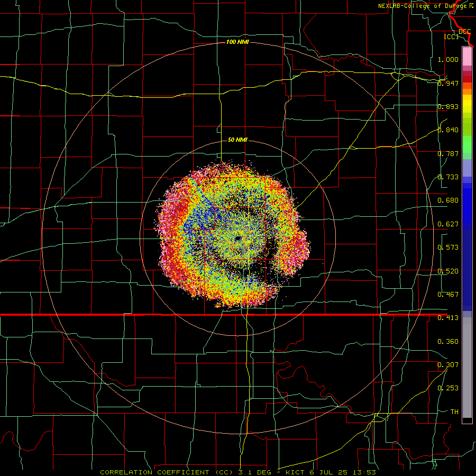Click the 50 NMI range ring label
The width and height of the screenshot is (476, 476).
click(237, 140)
